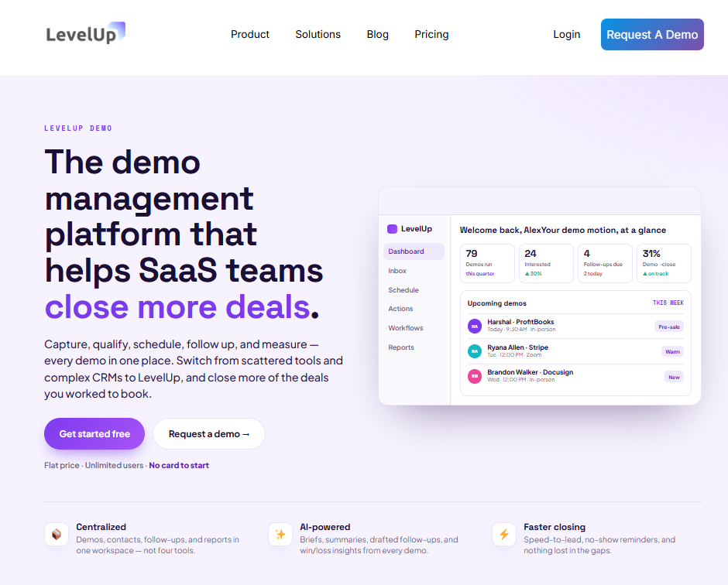Click the green 30% increase indicator

534,274
